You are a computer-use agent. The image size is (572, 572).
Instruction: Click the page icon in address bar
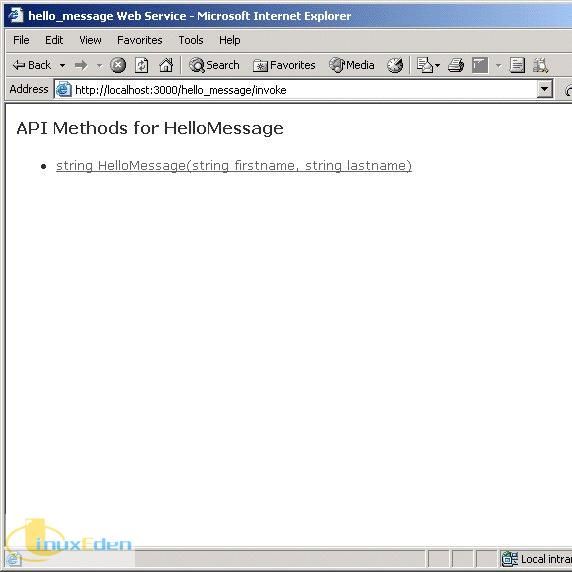click(x=63, y=90)
